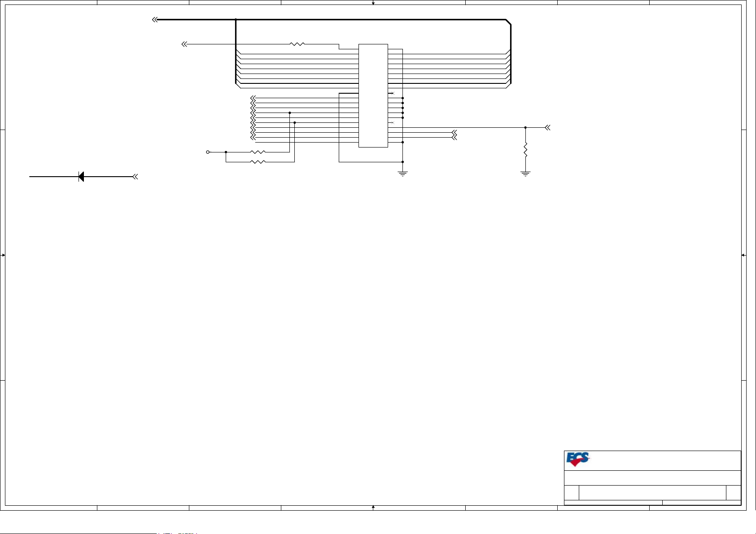Select the horizontal resistor on the top signal line
Screen dimensions: 756x534
coord(297,44)
